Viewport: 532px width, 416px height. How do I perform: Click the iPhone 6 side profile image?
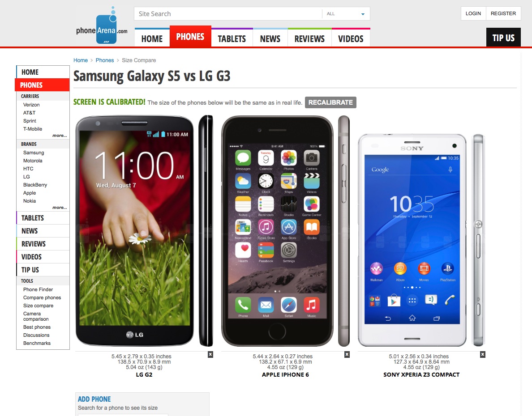click(344, 231)
